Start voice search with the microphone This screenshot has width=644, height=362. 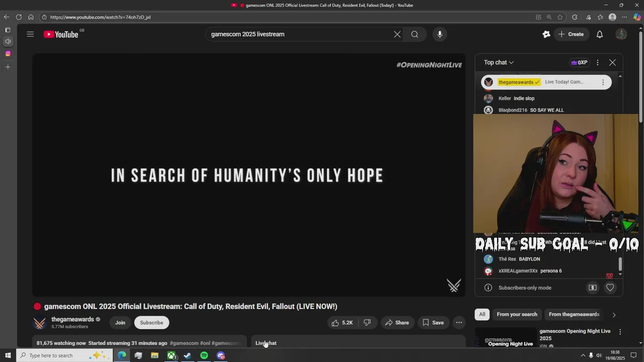click(x=440, y=34)
